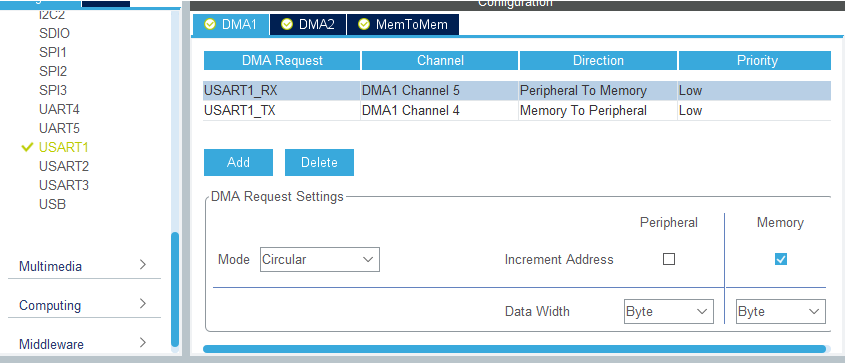Click the Low priority cell of USART1_TX
This screenshot has height=363, width=845.
(754, 110)
